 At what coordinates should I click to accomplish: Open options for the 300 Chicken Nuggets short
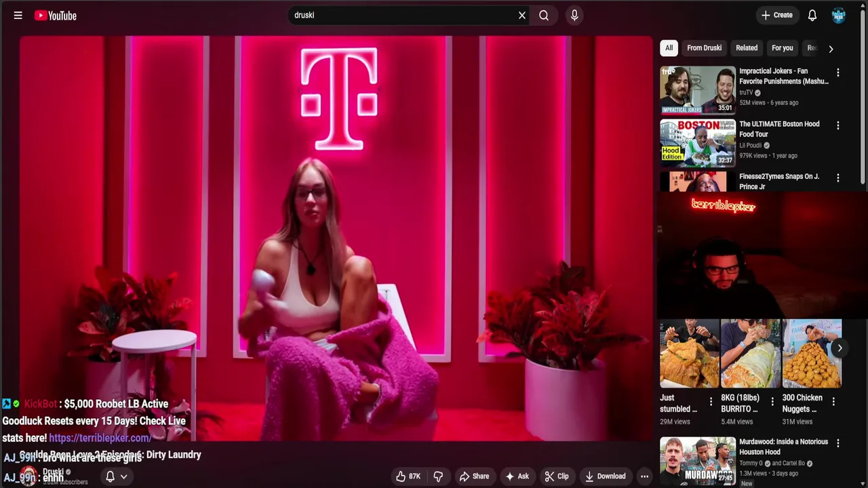[x=833, y=401]
